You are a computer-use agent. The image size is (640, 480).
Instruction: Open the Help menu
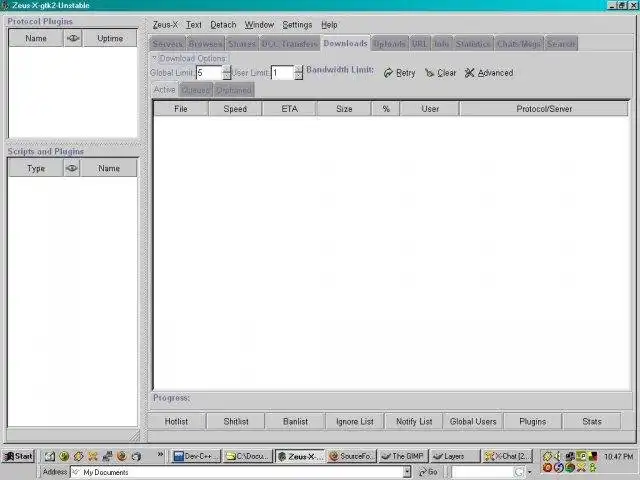point(329,25)
